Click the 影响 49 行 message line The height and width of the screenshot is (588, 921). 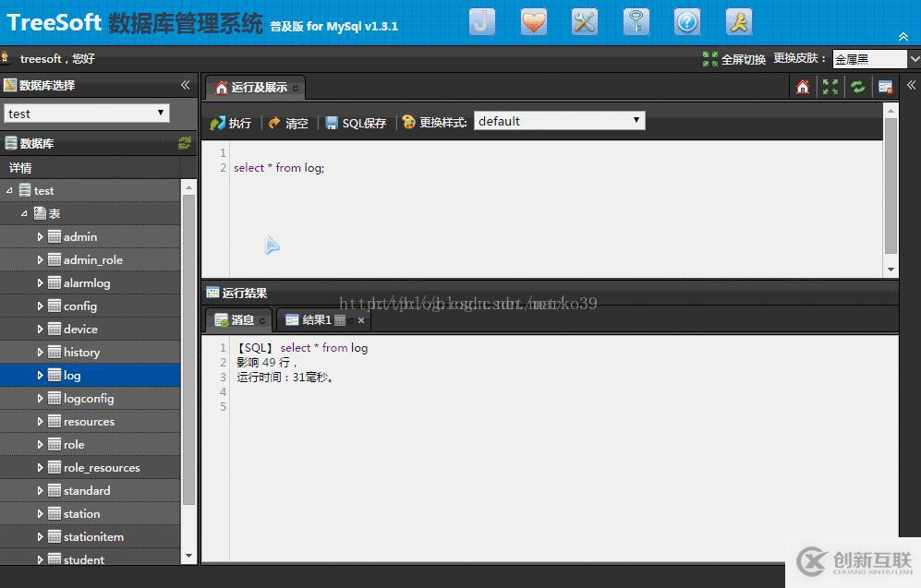267,363
